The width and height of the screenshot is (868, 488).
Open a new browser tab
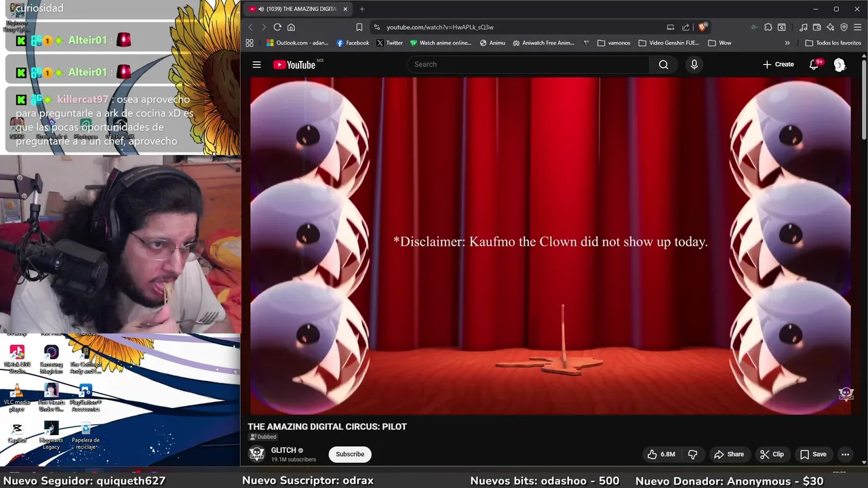coord(362,9)
